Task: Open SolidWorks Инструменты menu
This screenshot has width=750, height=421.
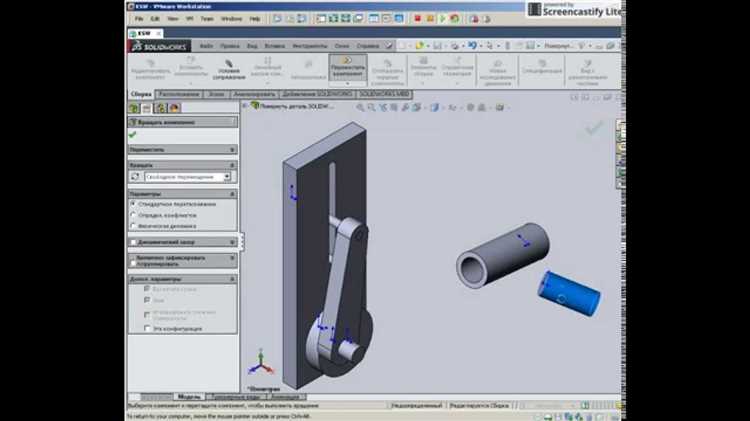Action: tap(310, 46)
